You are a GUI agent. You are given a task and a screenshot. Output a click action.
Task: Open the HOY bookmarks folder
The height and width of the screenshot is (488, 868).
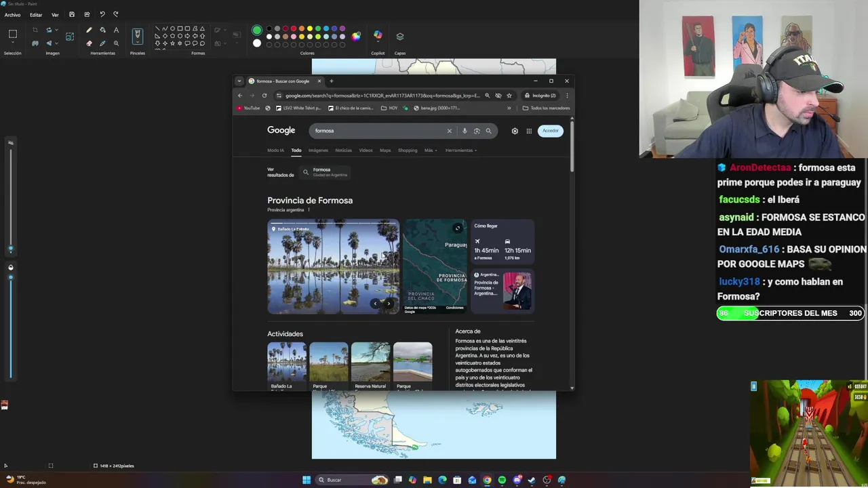[x=389, y=108]
